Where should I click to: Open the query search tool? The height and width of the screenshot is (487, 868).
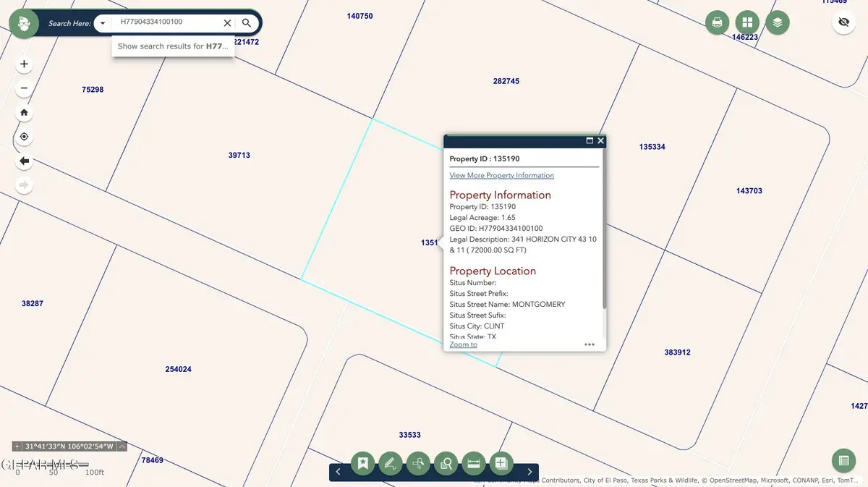point(446,463)
